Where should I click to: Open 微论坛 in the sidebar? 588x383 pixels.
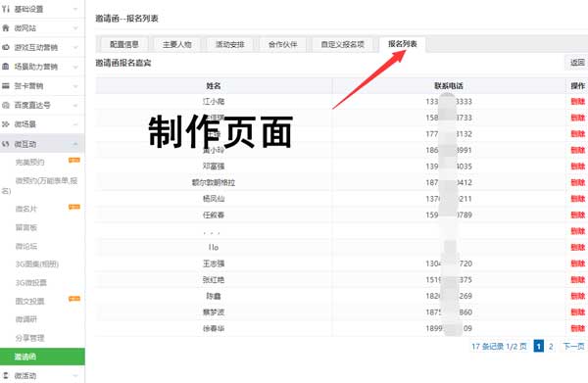[25, 246]
